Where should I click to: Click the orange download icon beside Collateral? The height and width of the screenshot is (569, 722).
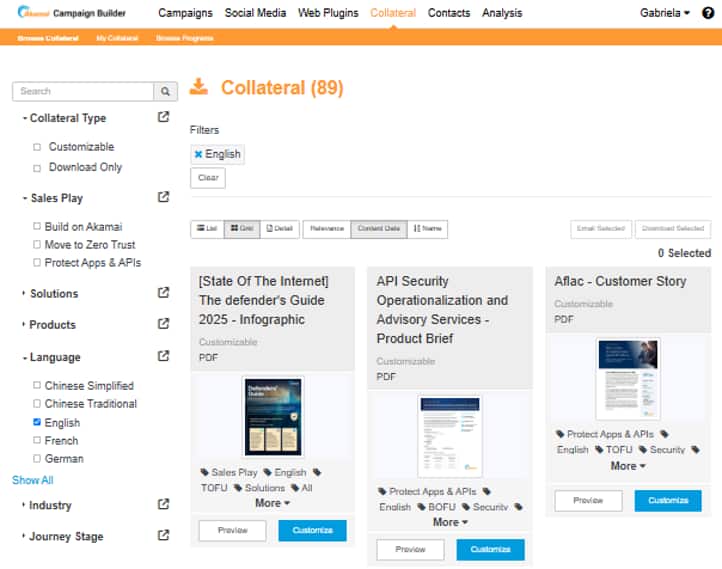[199, 87]
